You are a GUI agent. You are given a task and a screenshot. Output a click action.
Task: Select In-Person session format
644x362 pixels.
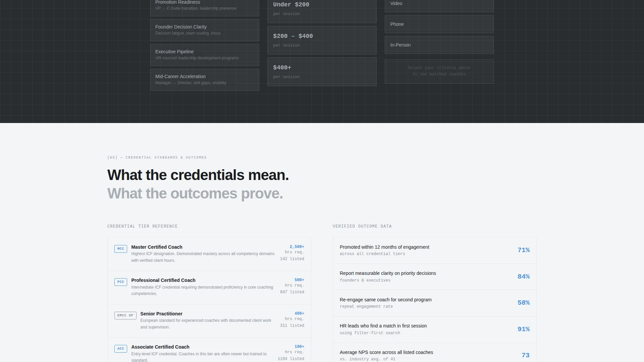(x=439, y=45)
